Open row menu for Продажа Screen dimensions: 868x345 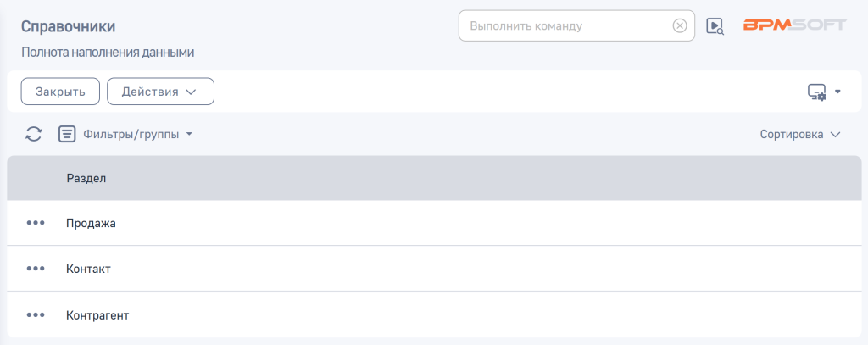tap(35, 223)
